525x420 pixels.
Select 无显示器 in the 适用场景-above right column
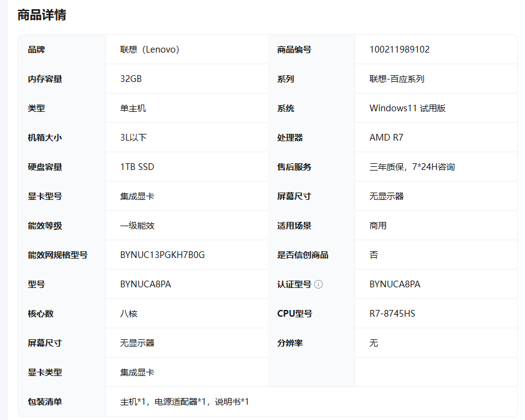[387, 196]
